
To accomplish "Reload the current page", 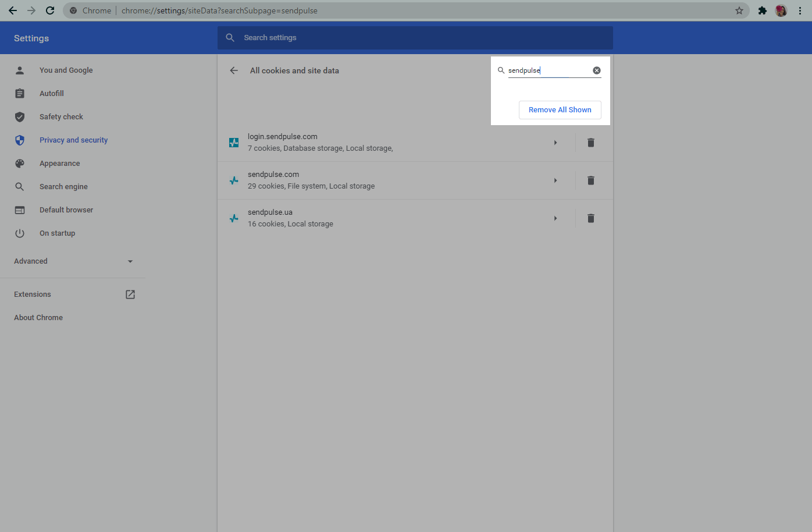I will (x=50, y=10).
